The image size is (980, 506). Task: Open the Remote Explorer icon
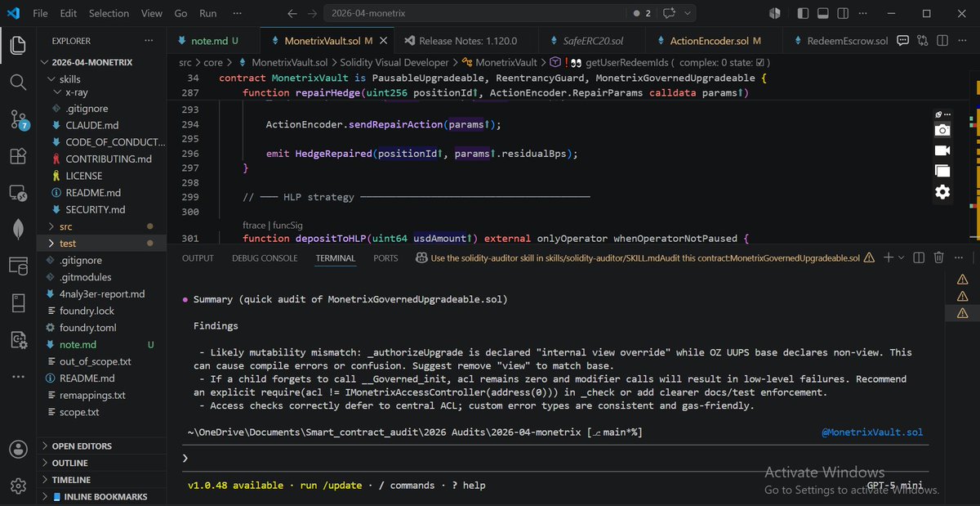(x=18, y=194)
